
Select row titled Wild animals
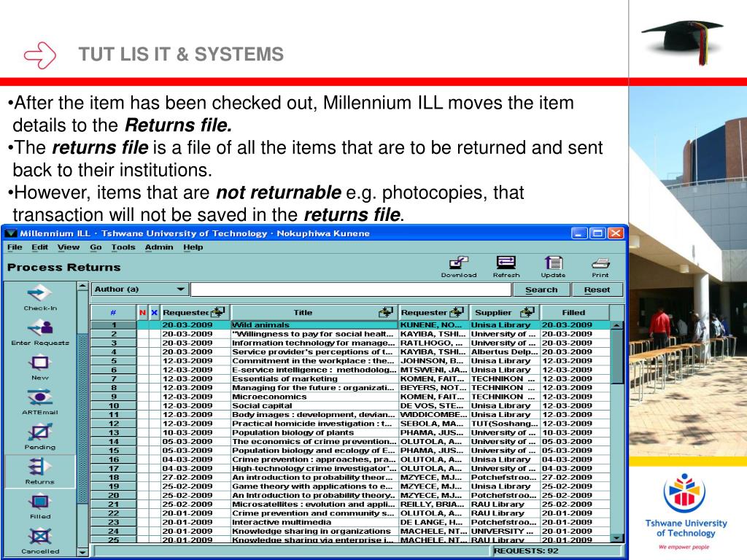pos(351,324)
